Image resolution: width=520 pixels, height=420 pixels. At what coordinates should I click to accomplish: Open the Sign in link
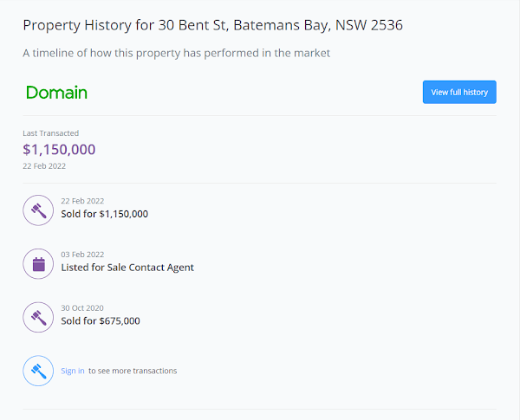click(73, 371)
